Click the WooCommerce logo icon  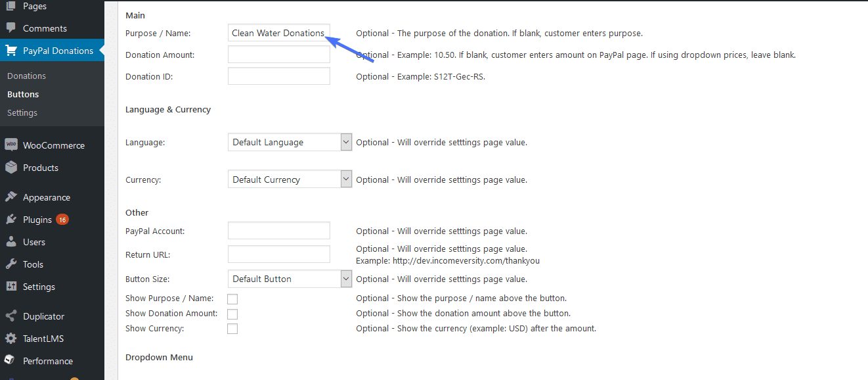[11, 145]
